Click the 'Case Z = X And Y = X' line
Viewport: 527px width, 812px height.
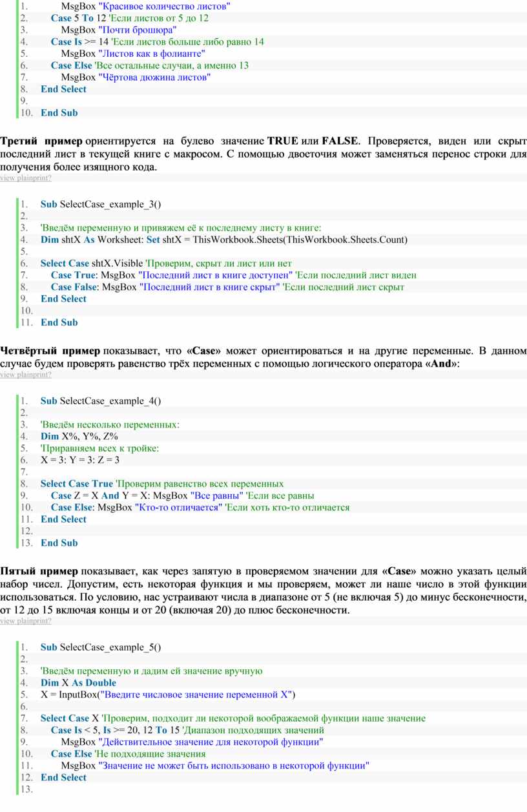[x=182, y=495]
